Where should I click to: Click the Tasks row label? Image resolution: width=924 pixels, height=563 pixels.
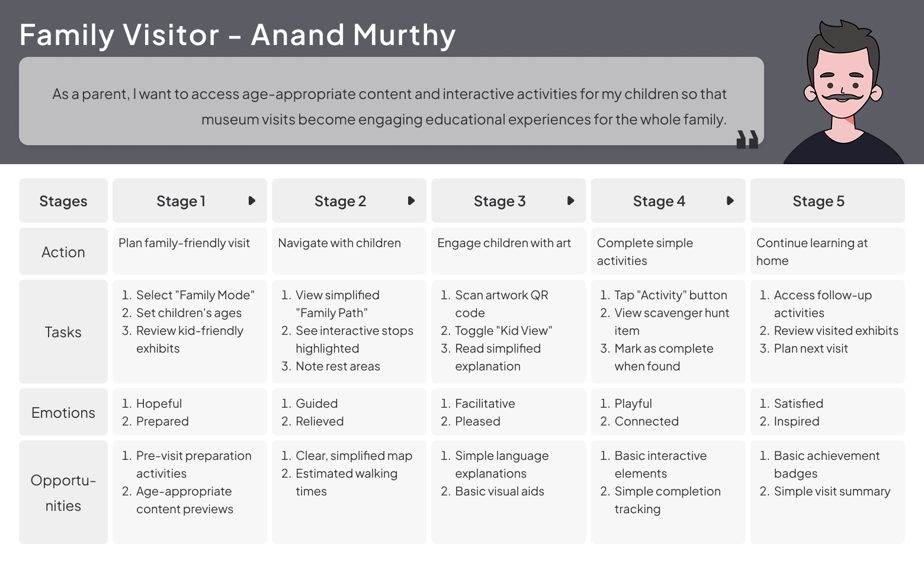[63, 332]
